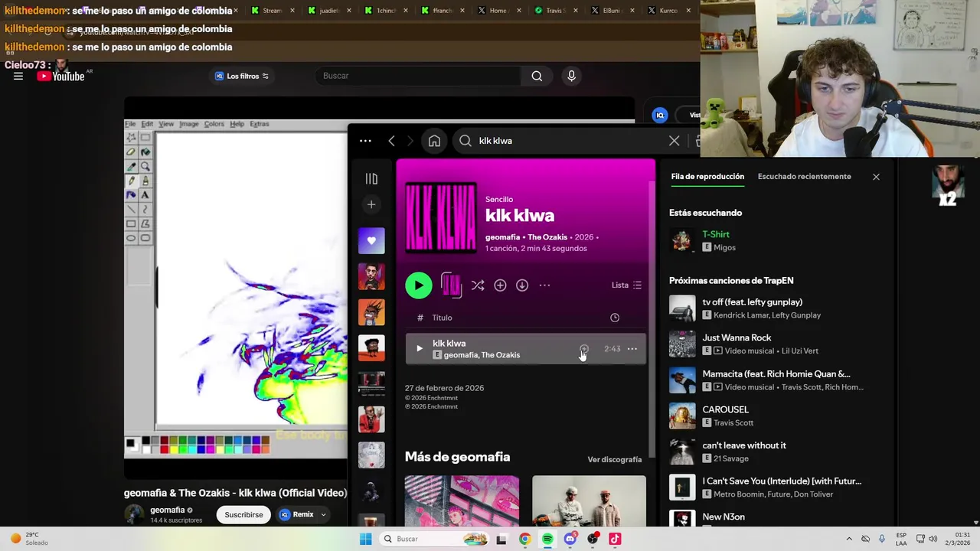Click the klk klwa album cover art
This screenshot has width=980, height=551.
point(440,217)
